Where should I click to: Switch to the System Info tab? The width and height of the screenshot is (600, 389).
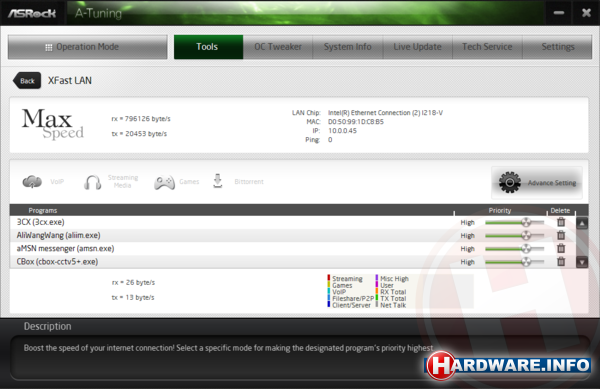point(347,47)
